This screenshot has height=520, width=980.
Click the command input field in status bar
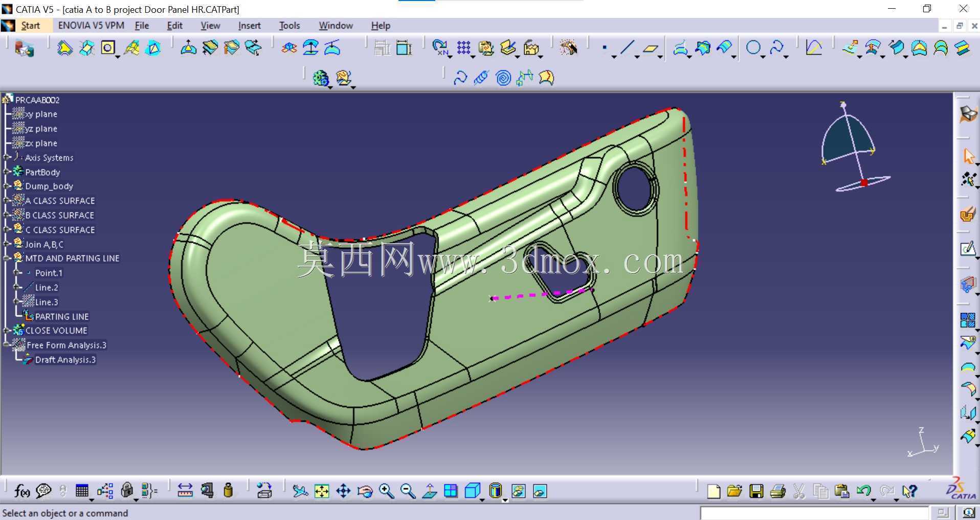coord(814,513)
